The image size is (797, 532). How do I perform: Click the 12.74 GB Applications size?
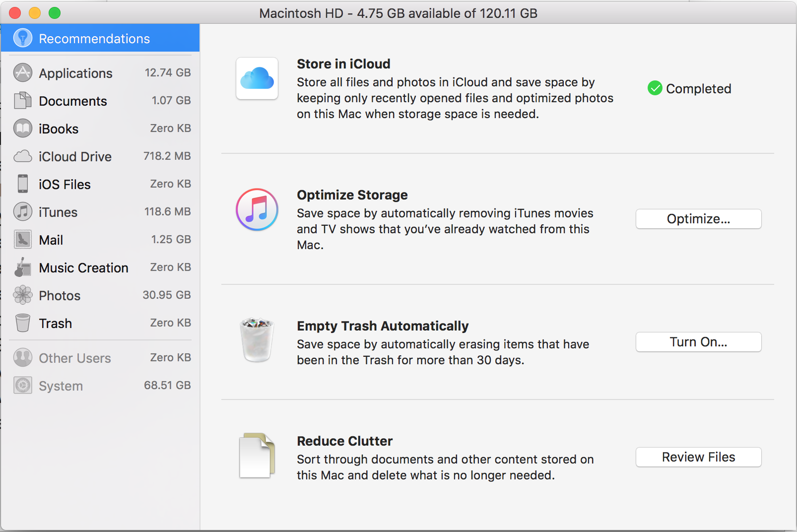coord(168,72)
